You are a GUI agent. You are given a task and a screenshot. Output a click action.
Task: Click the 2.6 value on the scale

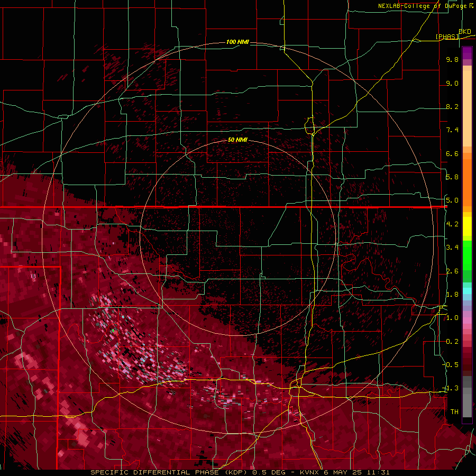[x=452, y=271]
